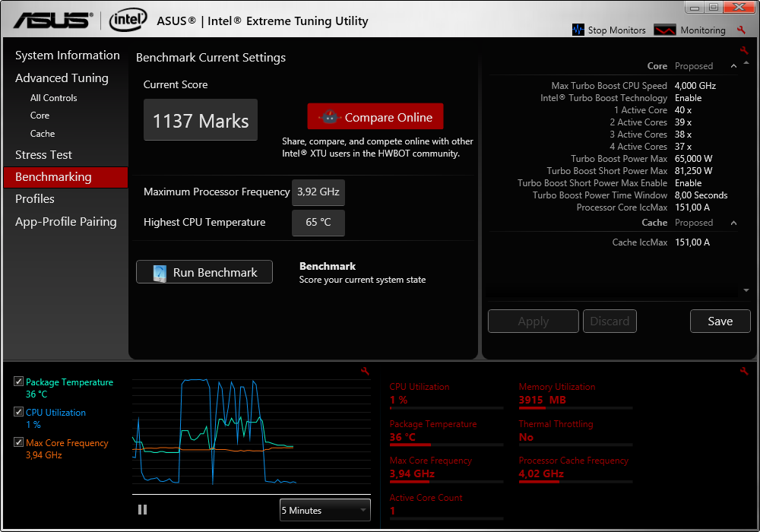
Task: Click the Stop Monitors waveform icon
Action: click(x=578, y=30)
